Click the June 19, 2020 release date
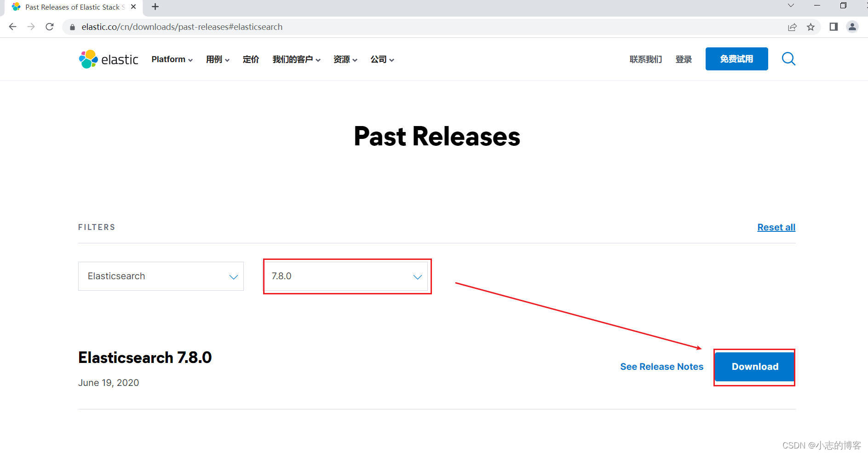The height and width of the screenshot is (454, 868). (x=109, y=383)
